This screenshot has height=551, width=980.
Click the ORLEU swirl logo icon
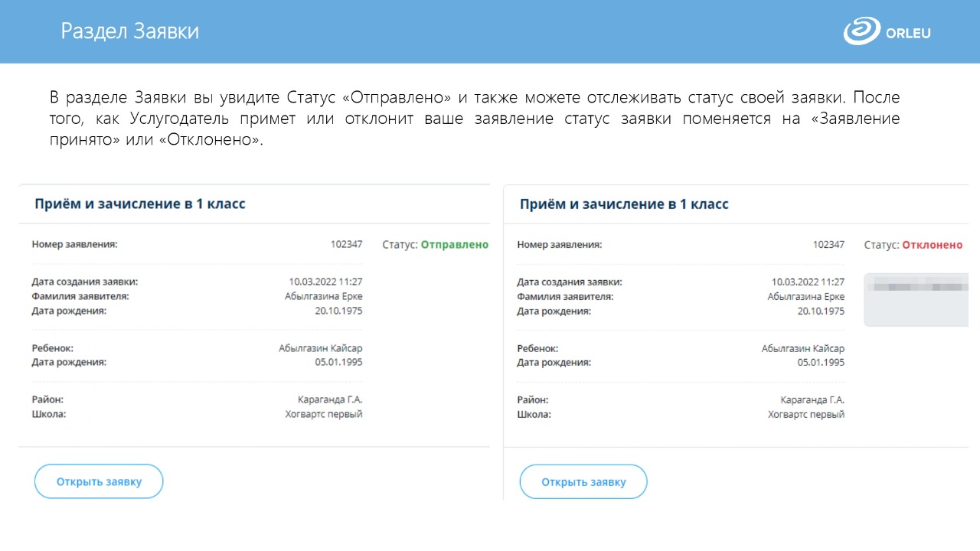coord(862,32)
